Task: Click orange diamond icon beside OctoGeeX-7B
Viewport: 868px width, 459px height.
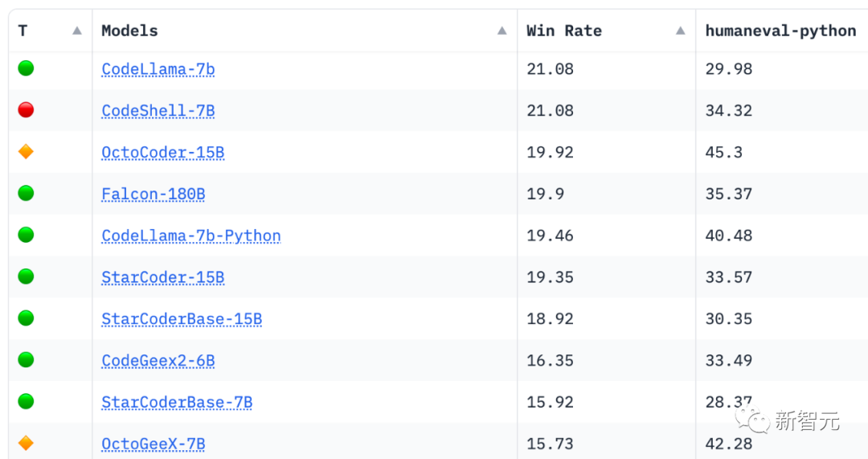Action: (x=26, y=443)
